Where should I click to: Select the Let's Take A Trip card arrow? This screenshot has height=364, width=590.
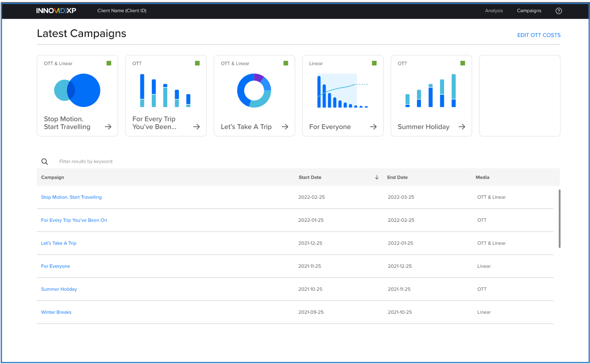tap(285, 126)
